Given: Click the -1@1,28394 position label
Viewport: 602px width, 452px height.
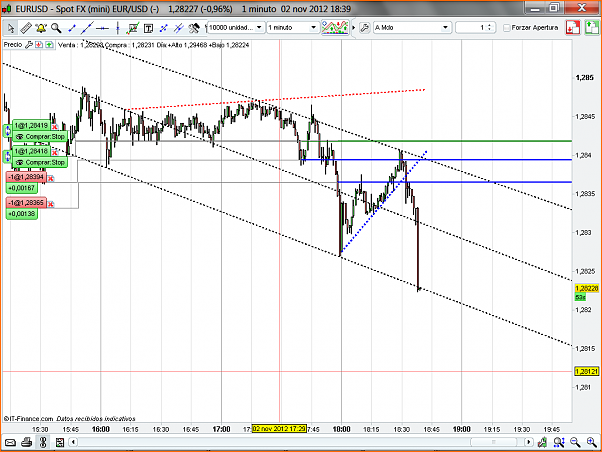Looking at the screenshot, I should coord(26,177).
